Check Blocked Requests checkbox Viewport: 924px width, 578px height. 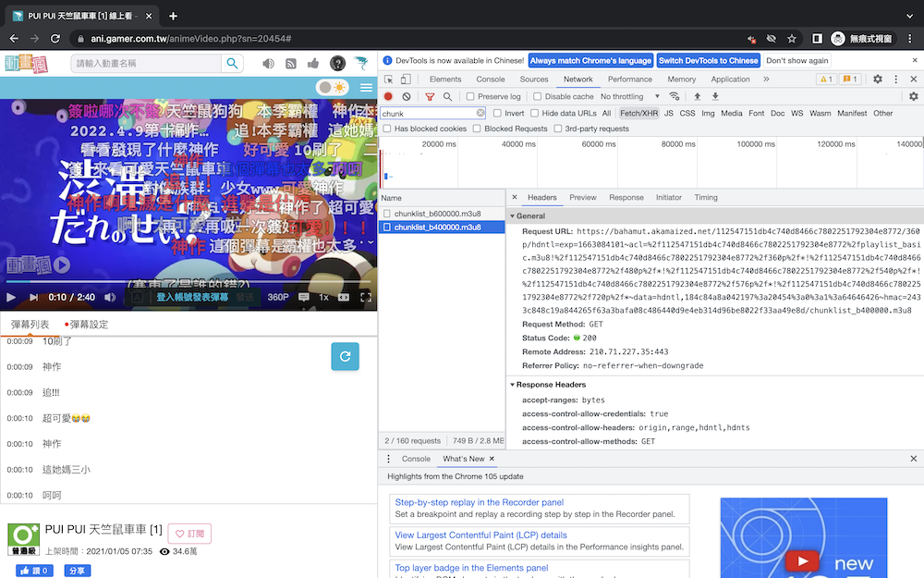477,129
